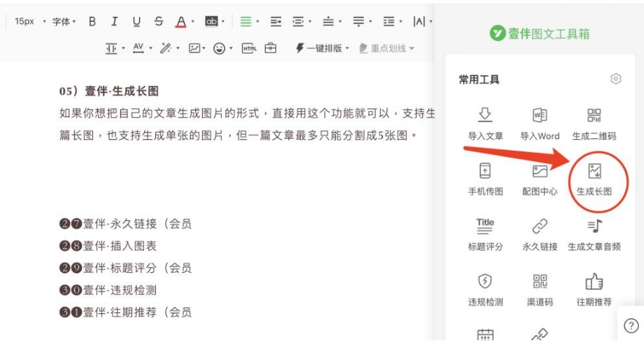This screenshot has width=644, height=341.
Task: Click the line 壹伴·插入图表
Action: click(108, 246)
